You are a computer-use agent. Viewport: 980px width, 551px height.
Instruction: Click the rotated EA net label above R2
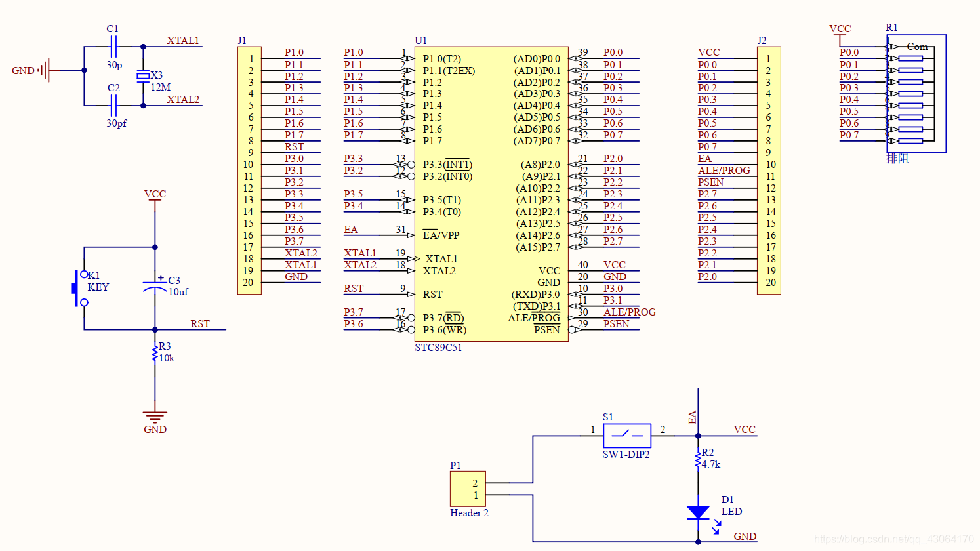[x=692, y=417]
